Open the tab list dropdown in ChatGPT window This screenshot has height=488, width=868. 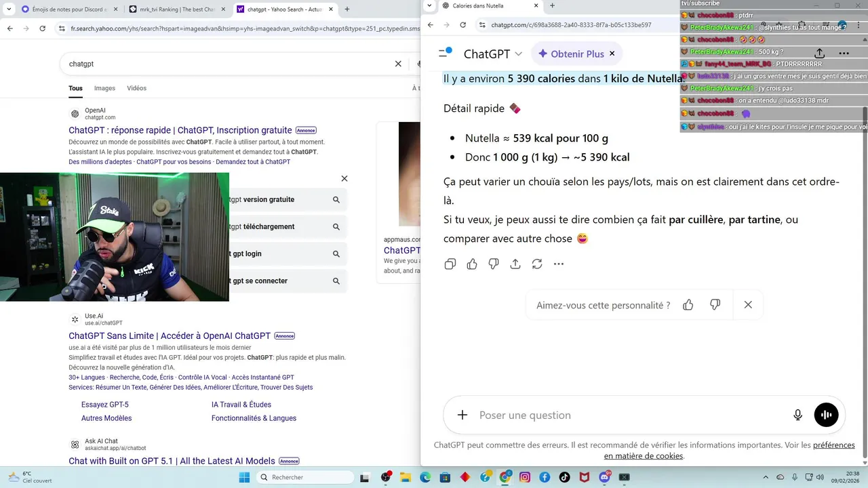[429, 5]
